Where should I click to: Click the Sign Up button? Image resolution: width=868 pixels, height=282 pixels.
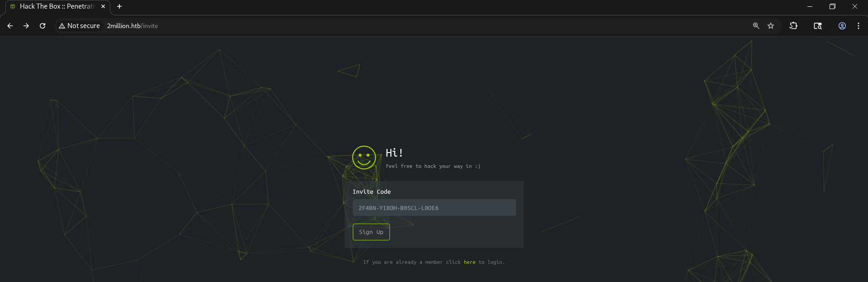coord(371,232)
